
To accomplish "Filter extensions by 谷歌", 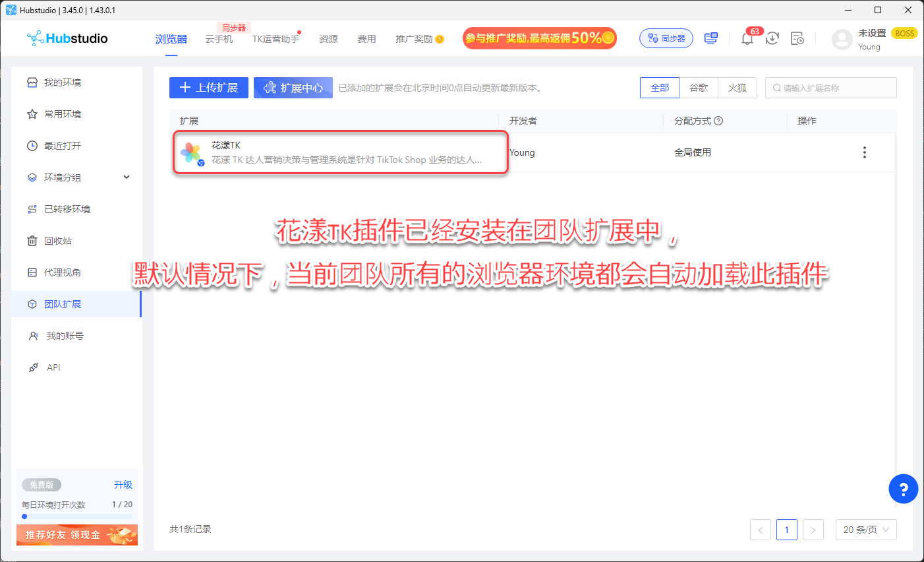I will coord(699,88).
